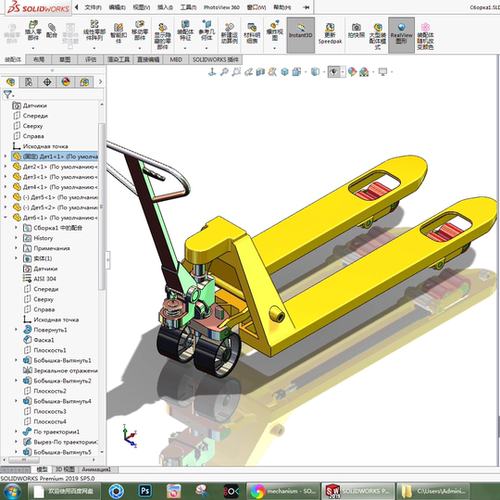Expand the Дет1<1> component node
This screenshot has height=500, width=500.
point(5,156)
